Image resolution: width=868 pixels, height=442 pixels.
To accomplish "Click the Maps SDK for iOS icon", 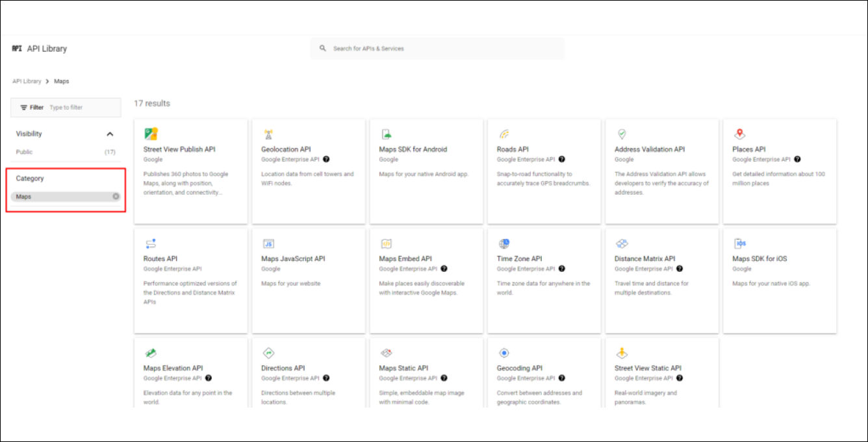I will (740, 244).
